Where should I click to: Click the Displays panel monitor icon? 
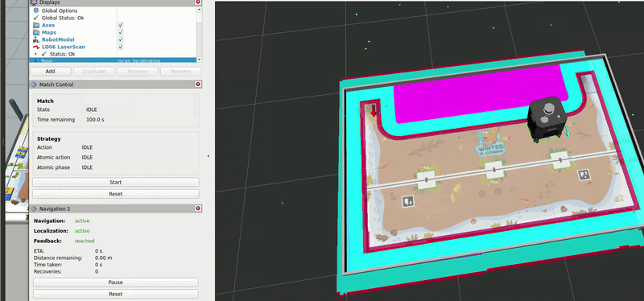click(x=34, y=2)
